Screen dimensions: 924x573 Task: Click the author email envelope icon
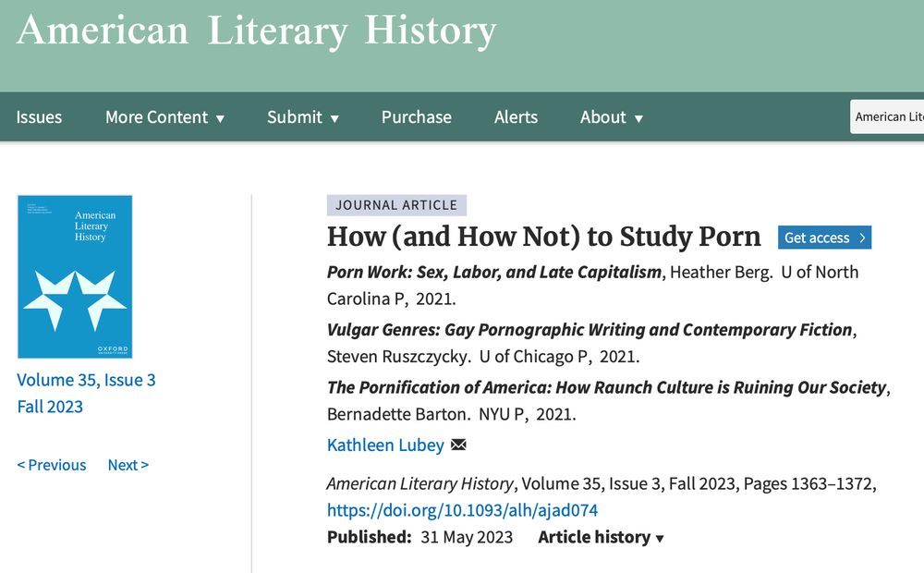click(x=458, y=445)
